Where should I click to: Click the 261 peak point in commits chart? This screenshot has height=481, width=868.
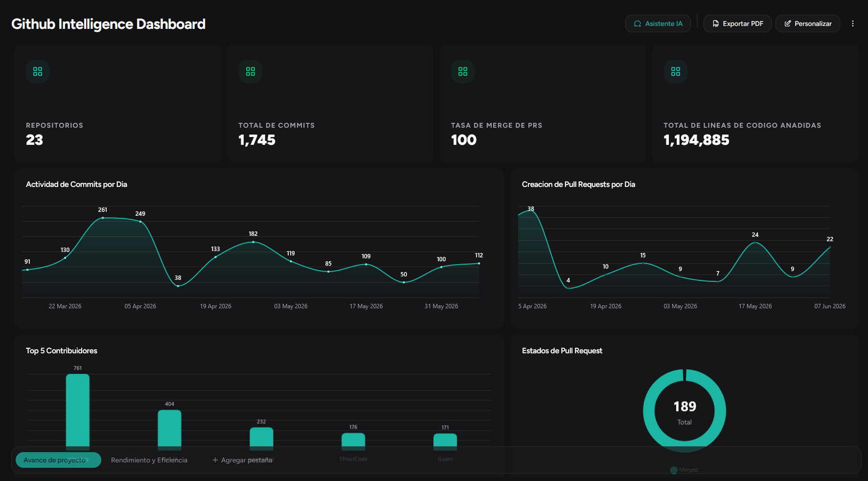click(103, 218)
